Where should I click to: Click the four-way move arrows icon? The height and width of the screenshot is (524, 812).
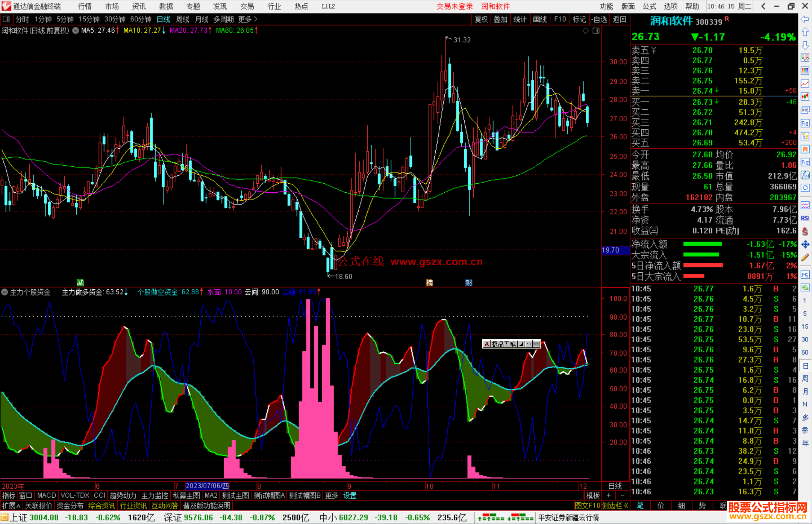[805, 245]
